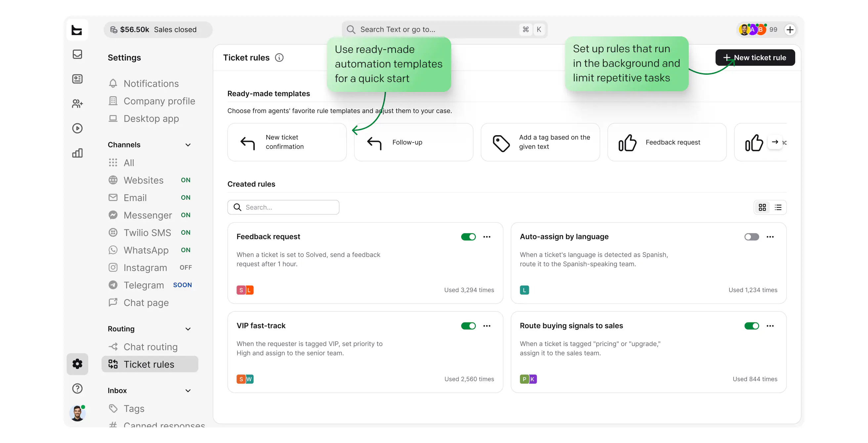Click the app logo at top left

coord(77,30)
